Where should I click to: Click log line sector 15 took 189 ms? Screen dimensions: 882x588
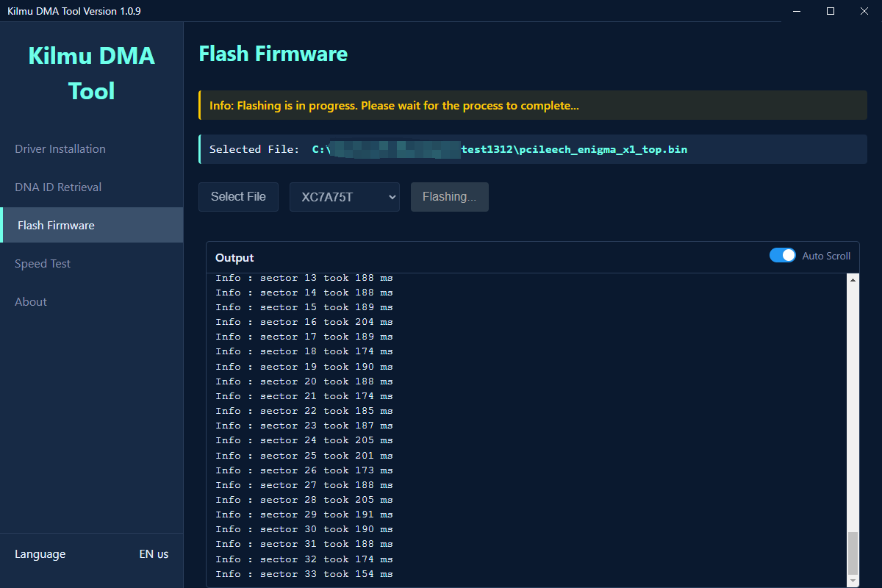304,307
